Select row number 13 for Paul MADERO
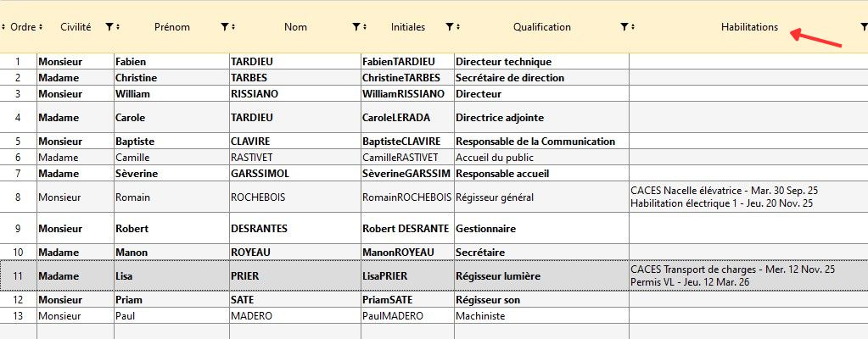 tap(18, 316)
